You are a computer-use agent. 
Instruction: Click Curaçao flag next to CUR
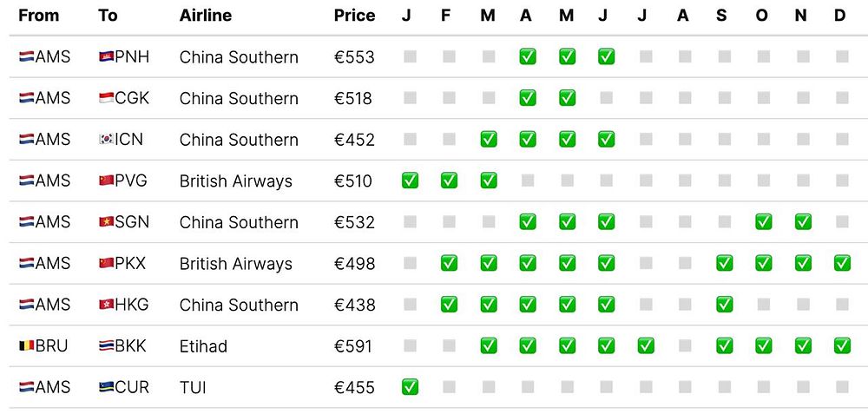click(107, 387)
